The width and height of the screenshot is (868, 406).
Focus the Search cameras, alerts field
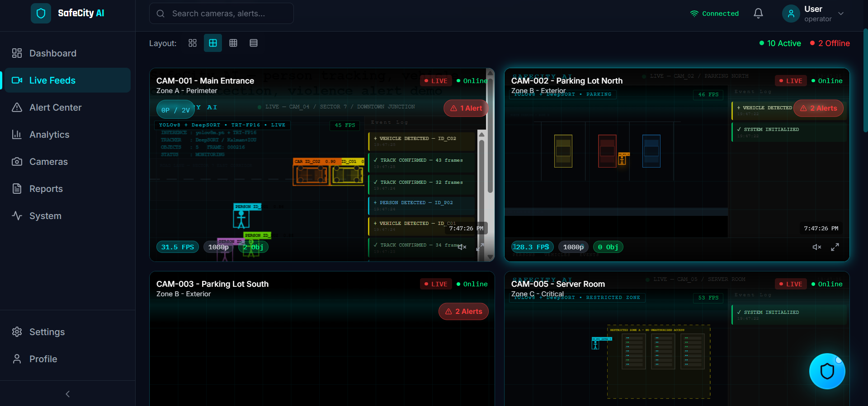[222, 14]
